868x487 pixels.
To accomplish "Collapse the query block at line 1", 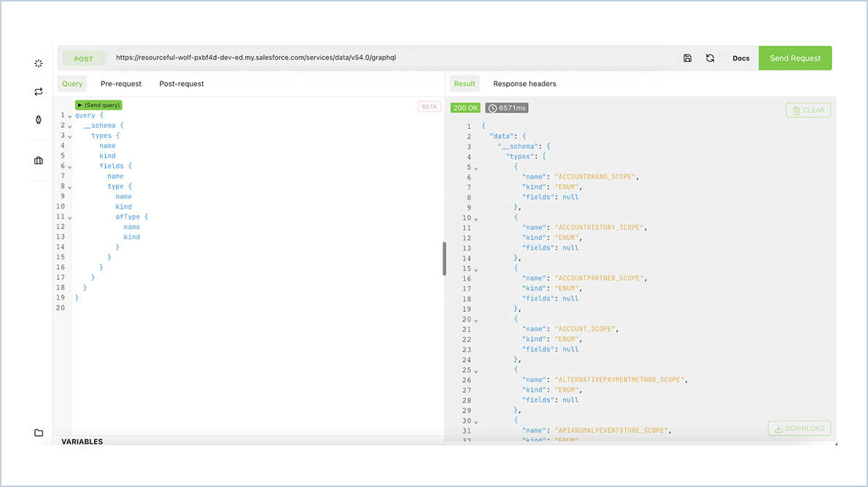I will (x=70, y=116).
